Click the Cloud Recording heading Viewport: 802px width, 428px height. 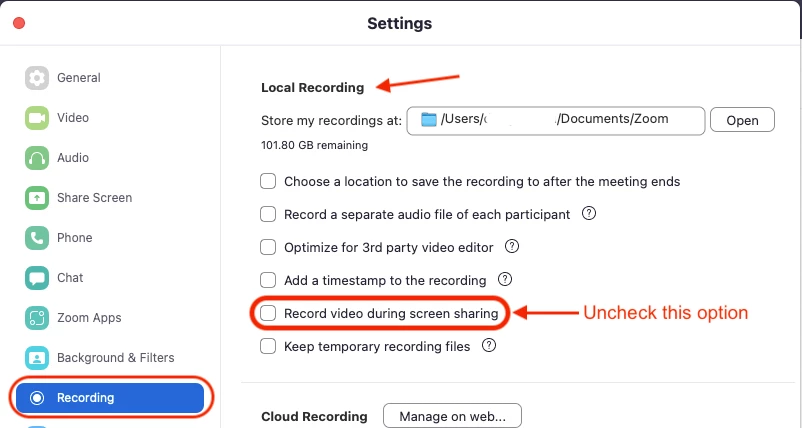(314, 416)
